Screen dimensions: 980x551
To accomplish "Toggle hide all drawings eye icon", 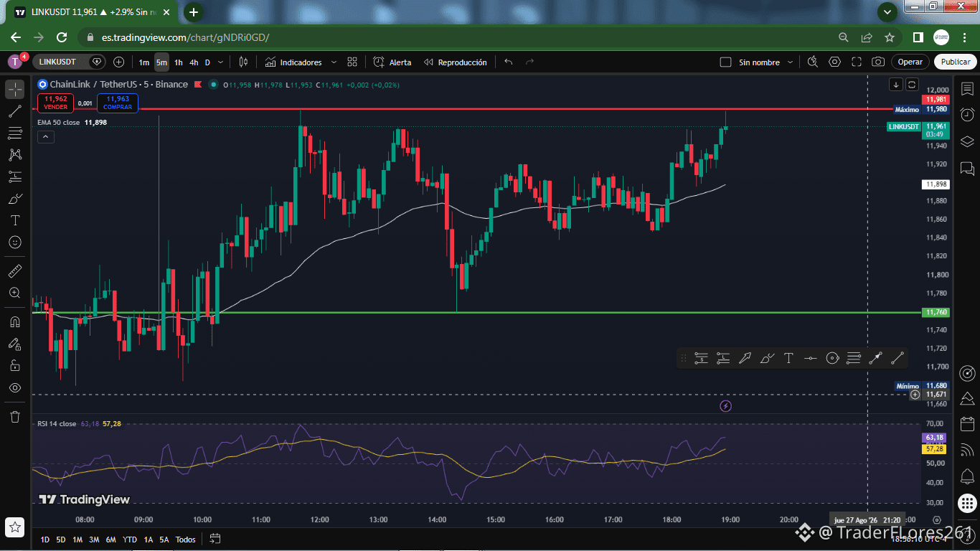I will click(x=15, y=387).
